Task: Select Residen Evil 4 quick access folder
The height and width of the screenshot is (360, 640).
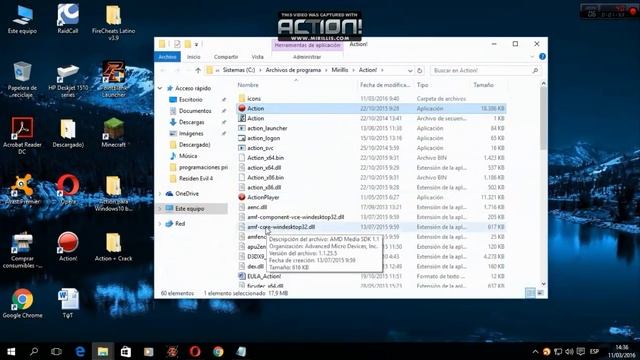Action: [196, 178]
